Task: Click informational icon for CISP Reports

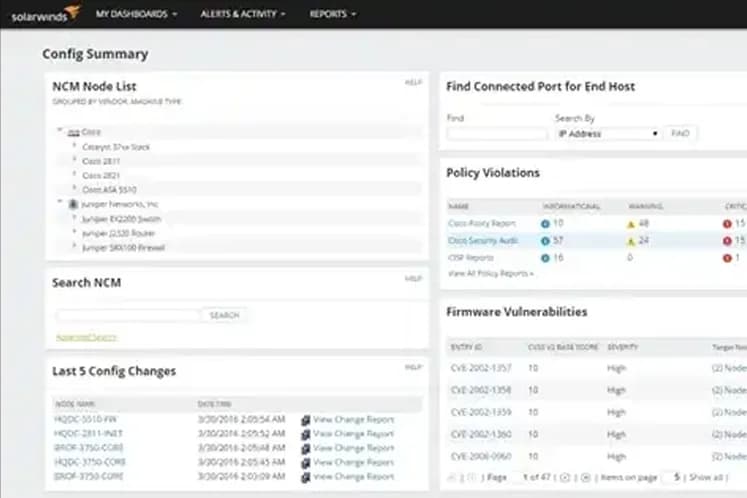Action: (x=545, y=258)
